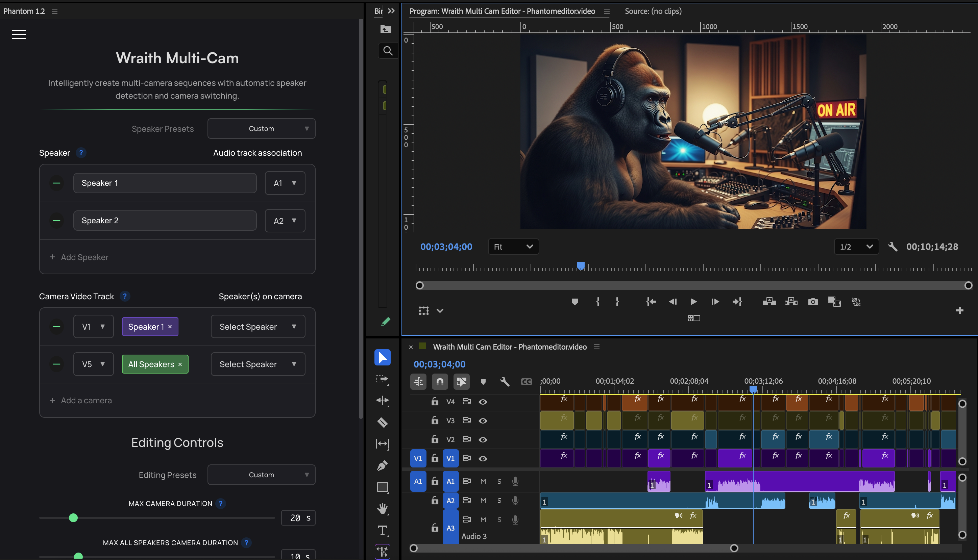Toggle V1 track visibility eye
The height and width of the screenshot is (560, 978).
point(483,458)
